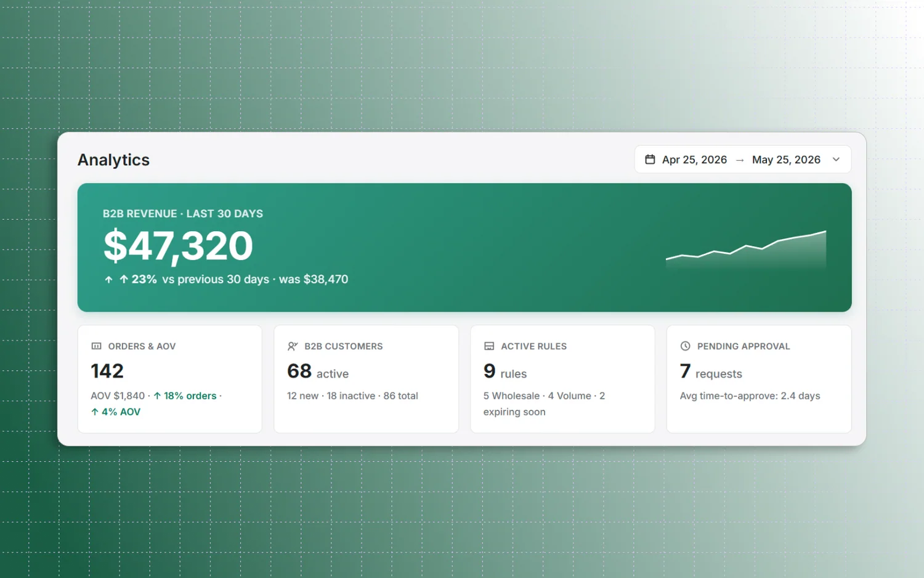Click the $47,320 revenue figure

(178, 245)
